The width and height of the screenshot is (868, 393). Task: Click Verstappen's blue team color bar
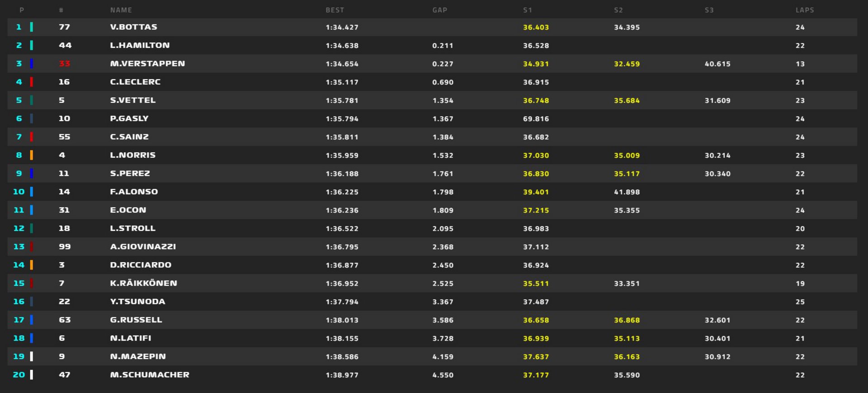tap(32, 64)
